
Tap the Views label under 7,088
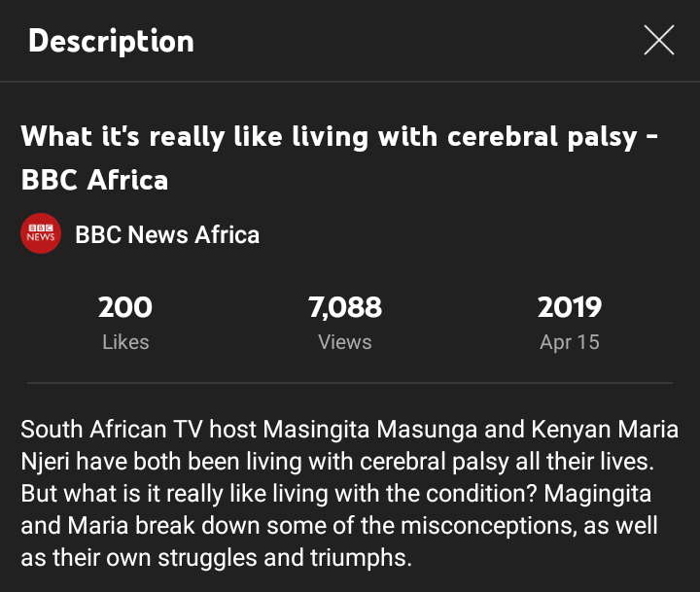click(345, 342)
